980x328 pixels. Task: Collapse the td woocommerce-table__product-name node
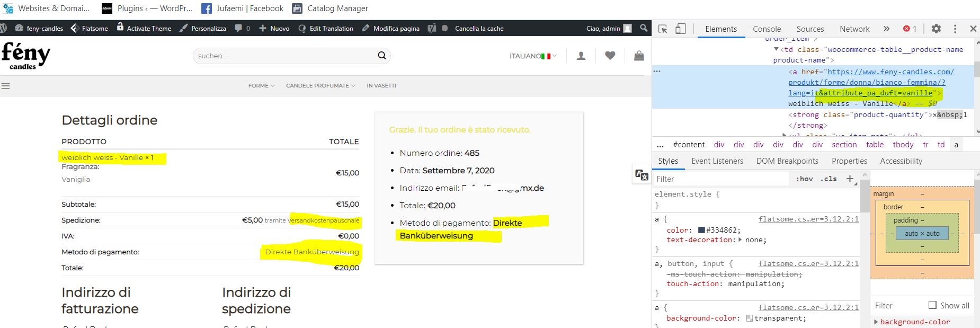point(776,50)
